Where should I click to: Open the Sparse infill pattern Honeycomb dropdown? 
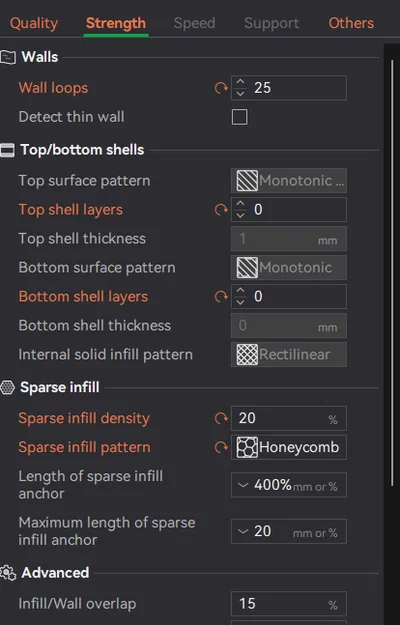(x=289, y=447)
